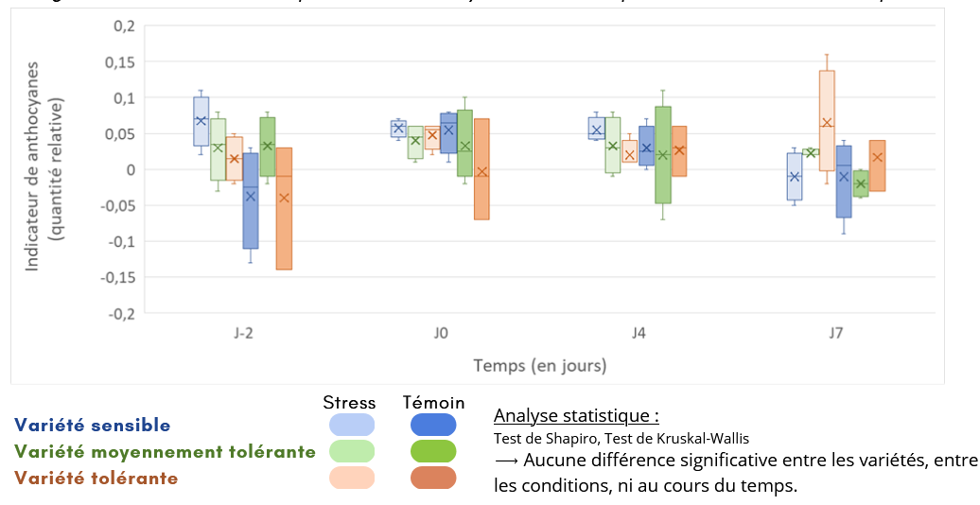Screen dimensions: 980x505
Task: Click the J7 label on the time axis
Action: click(836, 333)
